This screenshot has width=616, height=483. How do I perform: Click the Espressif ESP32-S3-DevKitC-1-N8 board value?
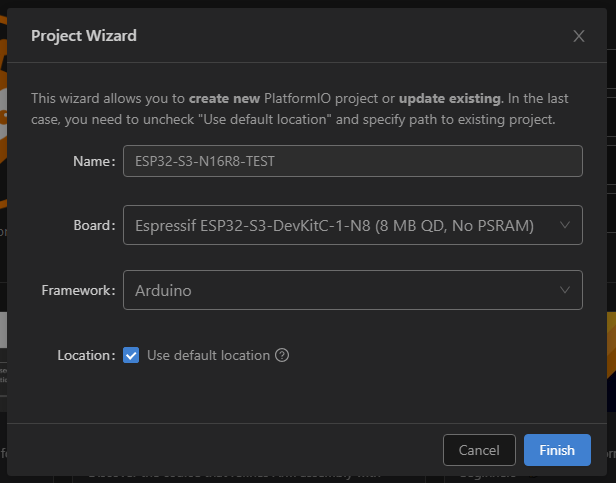click(334, 226)
